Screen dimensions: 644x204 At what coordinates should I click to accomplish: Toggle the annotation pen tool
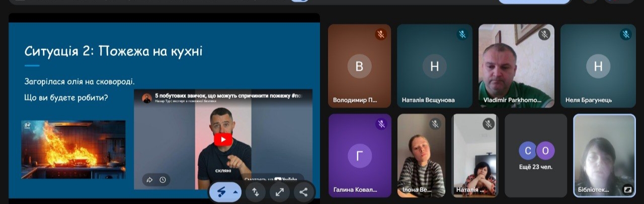click(x=221, y=192)
